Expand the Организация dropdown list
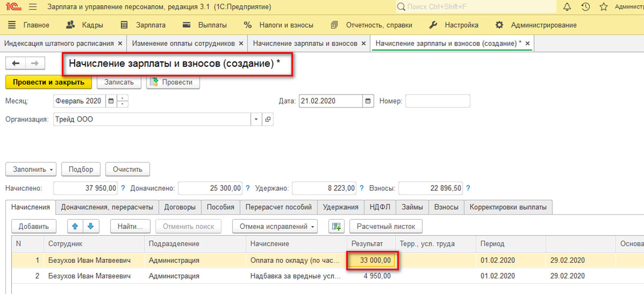Image resolution: width=644 pixels, height=294 pixels. [256, 119]
